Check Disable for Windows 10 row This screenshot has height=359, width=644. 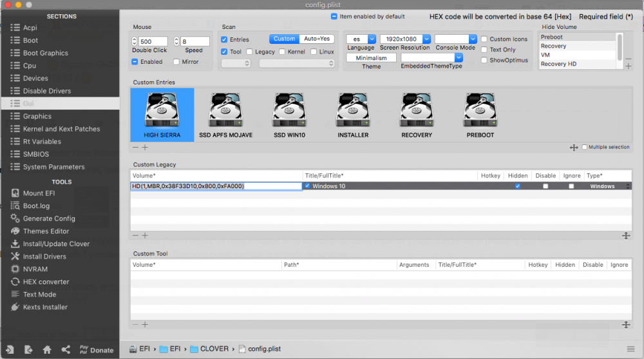(x=545, y=186)
